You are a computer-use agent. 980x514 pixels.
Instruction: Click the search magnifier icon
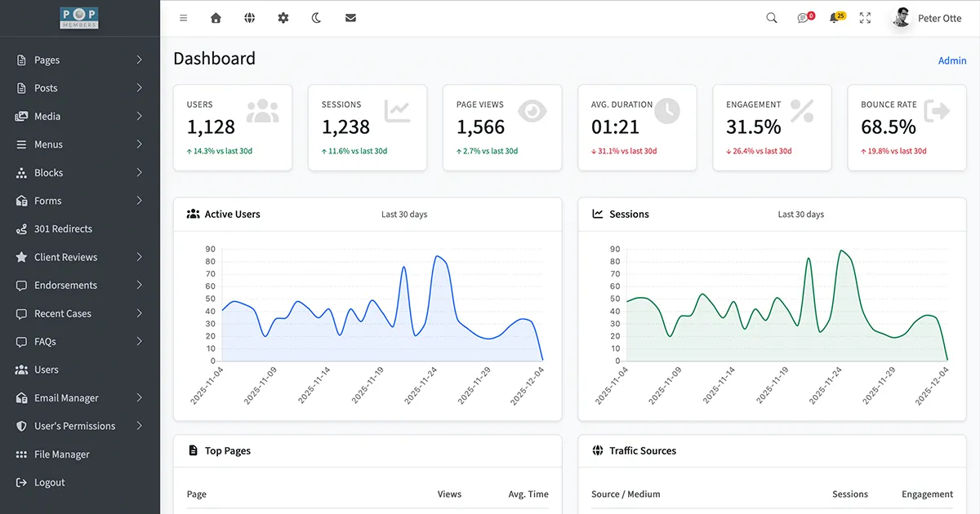point(772,18)
